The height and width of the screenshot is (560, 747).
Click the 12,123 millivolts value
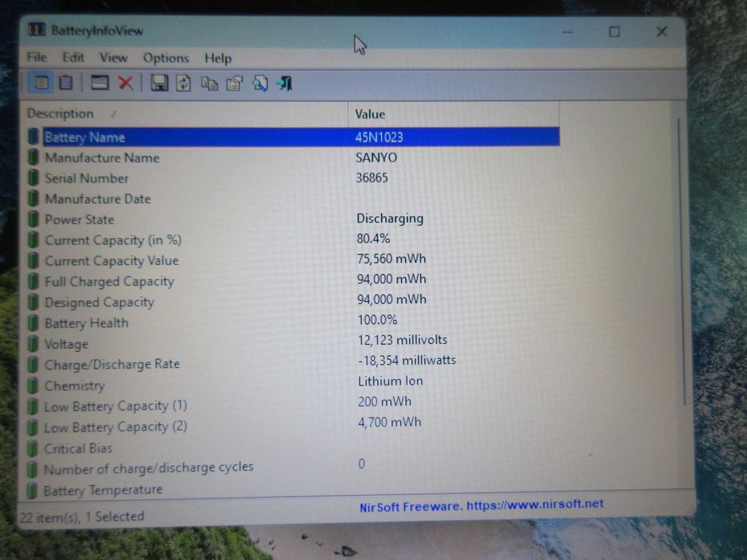pos(403,339)
